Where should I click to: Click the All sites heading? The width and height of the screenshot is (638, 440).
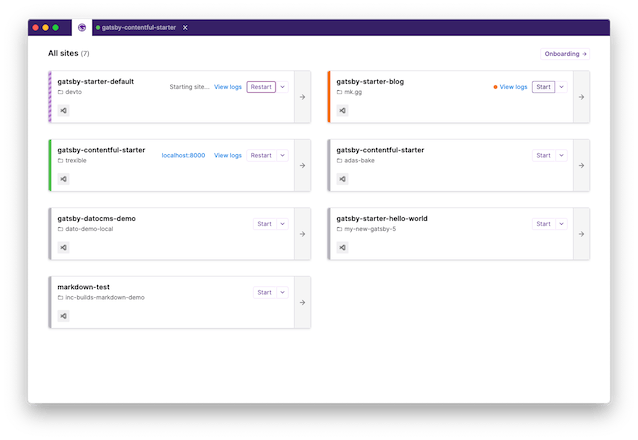[63, 53]
